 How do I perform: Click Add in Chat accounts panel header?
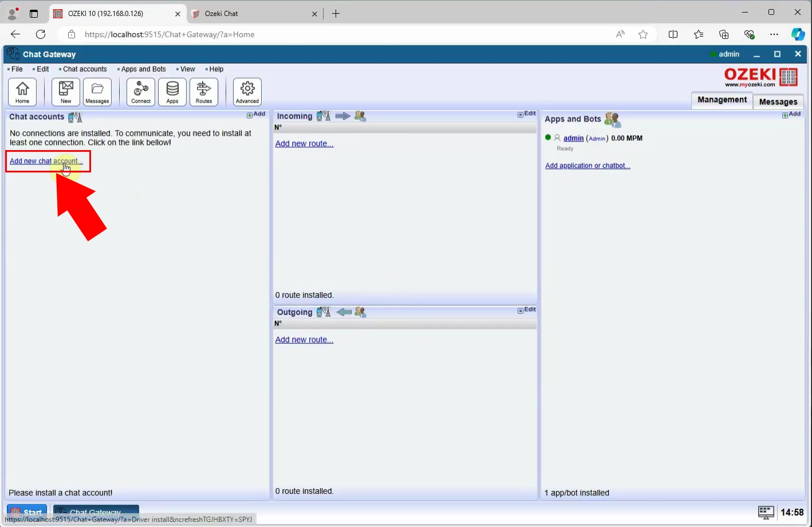[256, 115]
